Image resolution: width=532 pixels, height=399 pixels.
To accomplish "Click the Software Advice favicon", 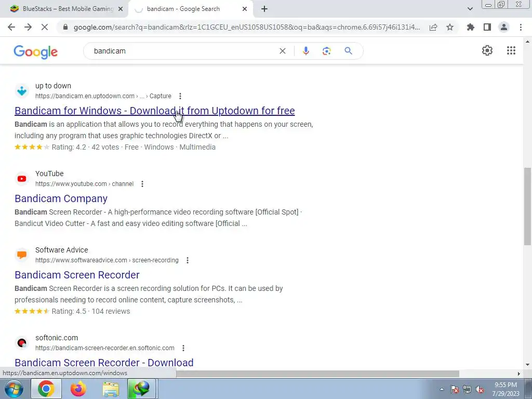I will (x=22, y=255).
